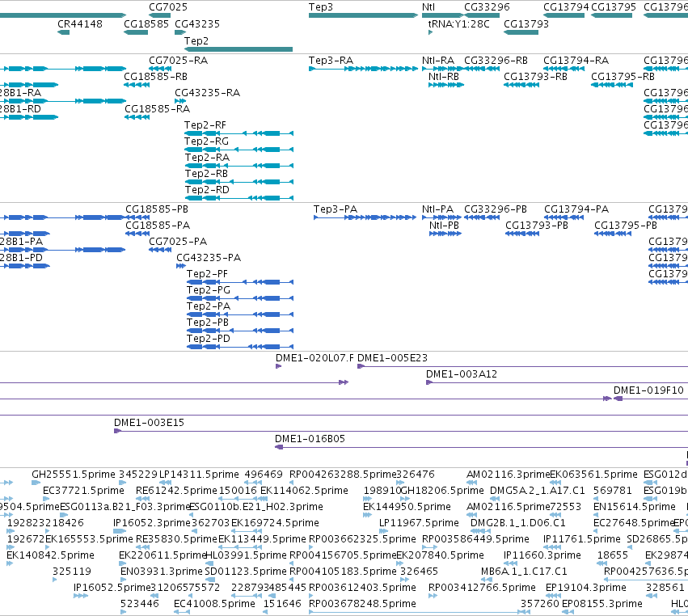Viewport: 688px width, 616px height.
Task: Click the Tep2-RA transcript label
Action: click(x=207, y=157)
